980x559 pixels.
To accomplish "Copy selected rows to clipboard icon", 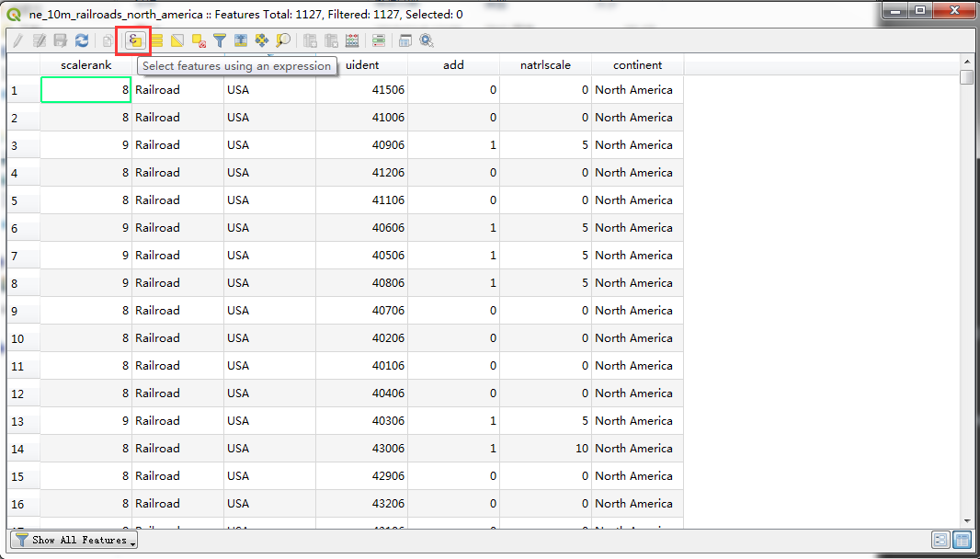I will pyautogui.click(x=108, y=41).
